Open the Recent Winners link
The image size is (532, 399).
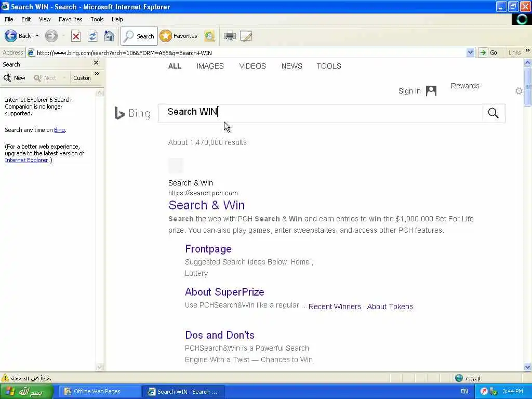[x=335, y=307]
